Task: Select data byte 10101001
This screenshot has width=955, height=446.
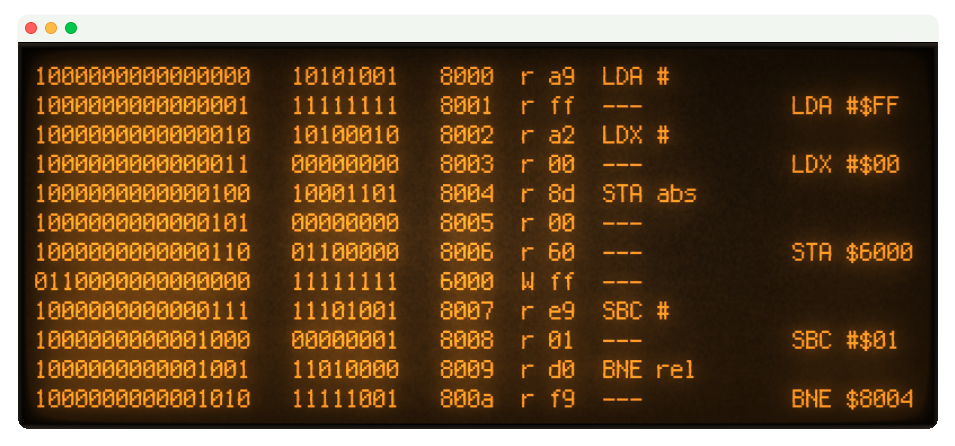Action: point(345,77)
